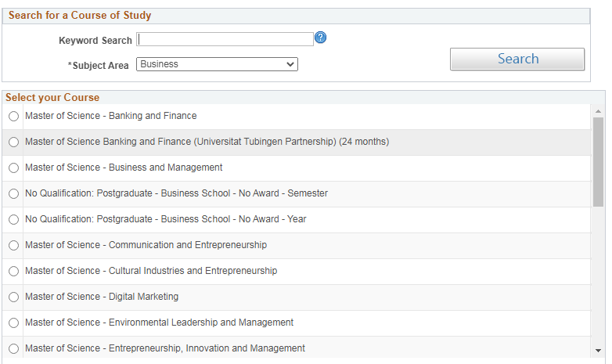Viewport: 612px width, 364px height.
Task: Pick Communication and Entrepreneurship course
Action: pyautogui.click(x=13, y=245)
